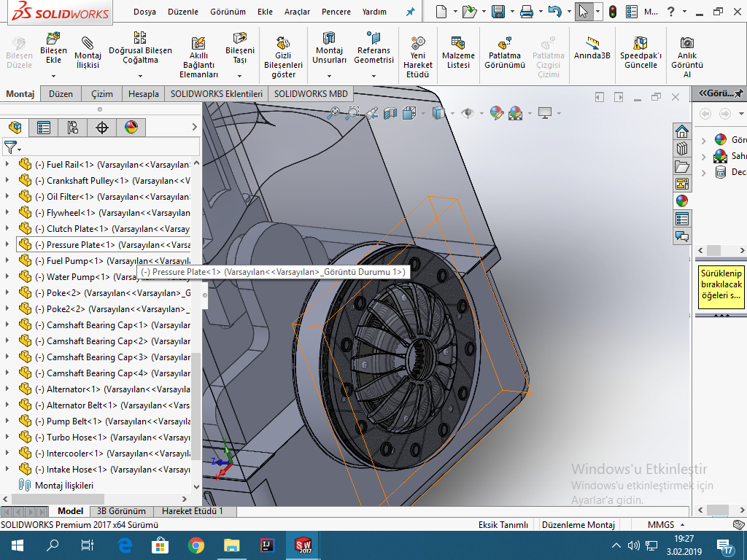The image size is (747, 560).
Task: Toggle Anında3B tool
Action: [x=592, y=47]
